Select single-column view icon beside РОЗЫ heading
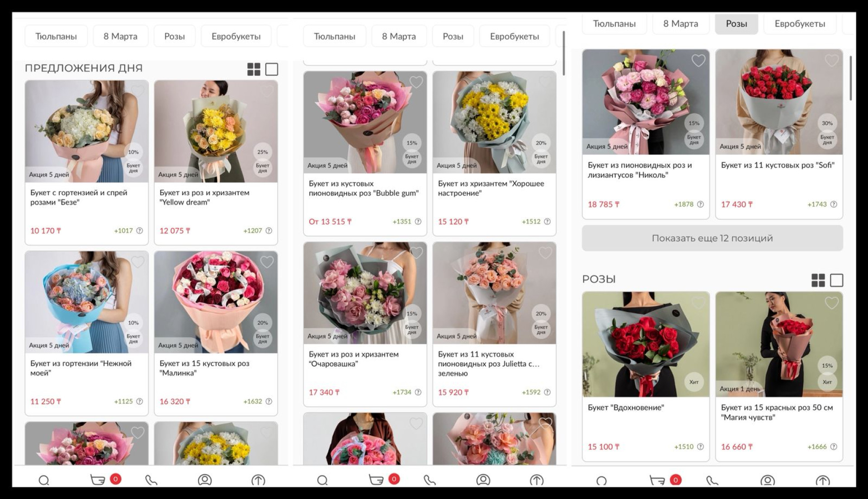The height and width of the screenshot is (499, 868). coord(836,280)
